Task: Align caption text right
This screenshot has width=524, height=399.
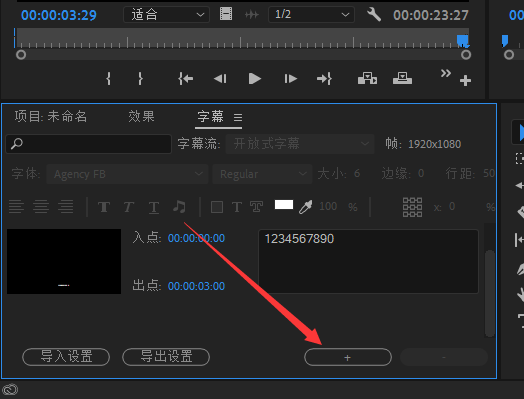Action: point(66,207)
